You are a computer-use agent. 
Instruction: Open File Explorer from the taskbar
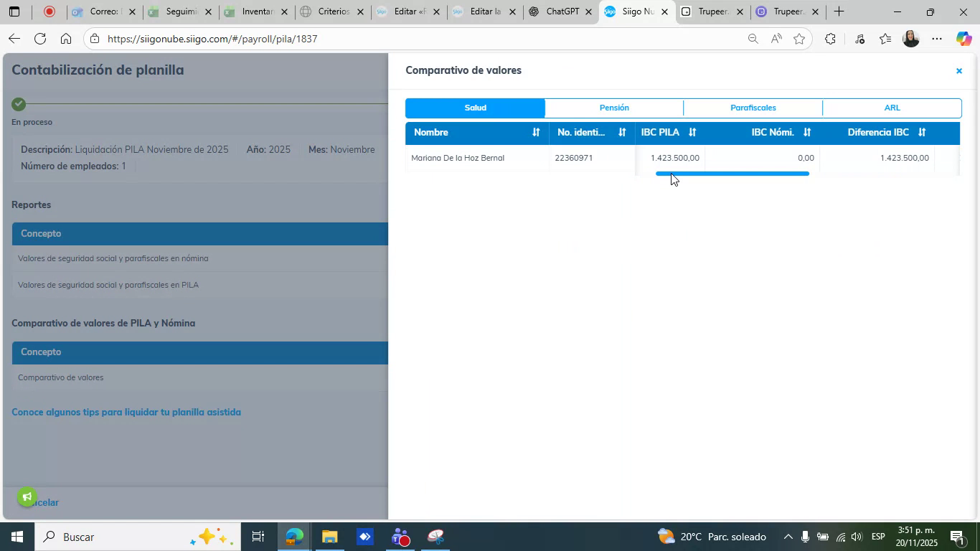[x=329, y=537]
